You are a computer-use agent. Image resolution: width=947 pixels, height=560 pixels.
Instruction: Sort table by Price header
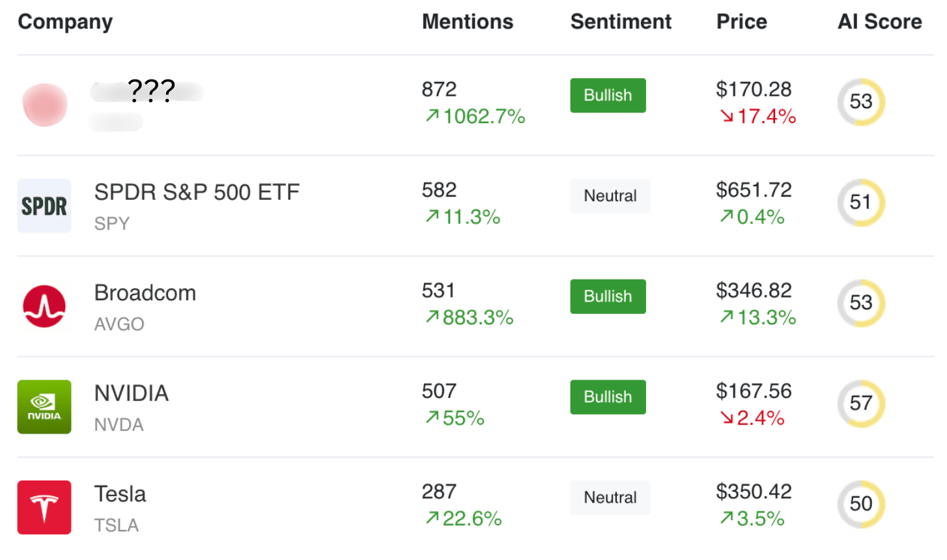click(x=741, y=21)
